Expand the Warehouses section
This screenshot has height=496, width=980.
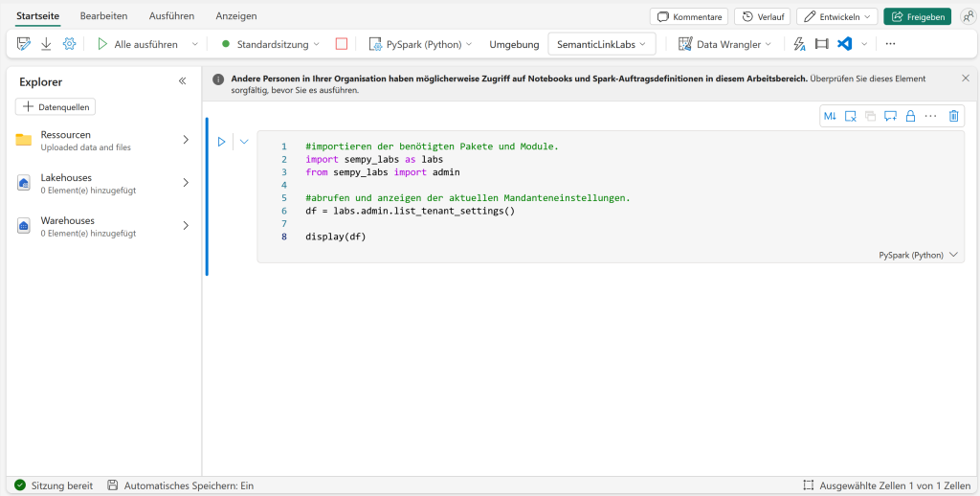tap(186, 226)
